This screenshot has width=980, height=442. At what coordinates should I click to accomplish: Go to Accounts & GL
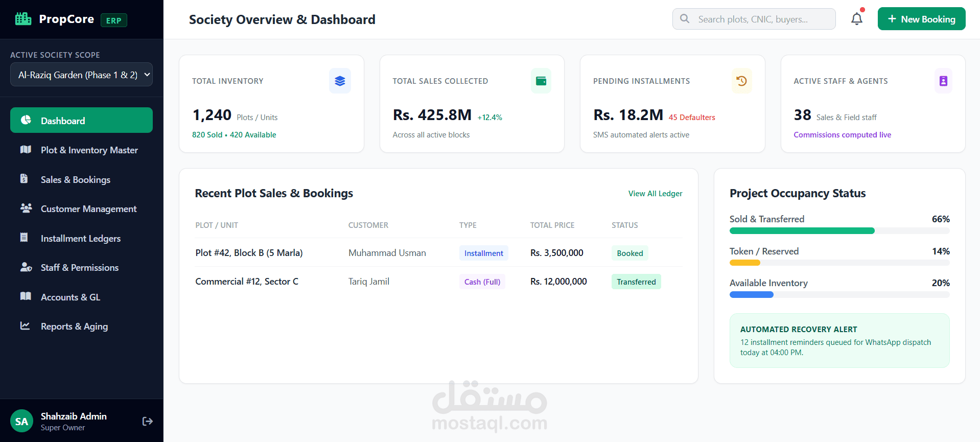click(x=81, y=297)
